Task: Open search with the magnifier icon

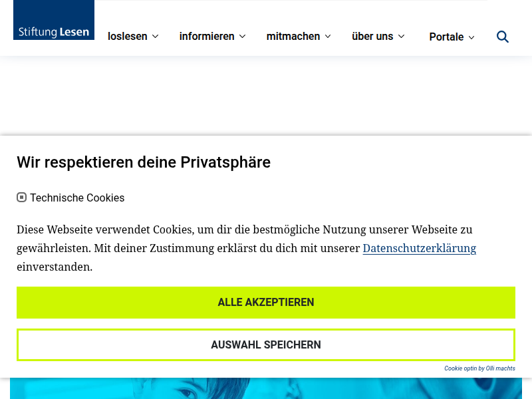Action: pos(503,37)
